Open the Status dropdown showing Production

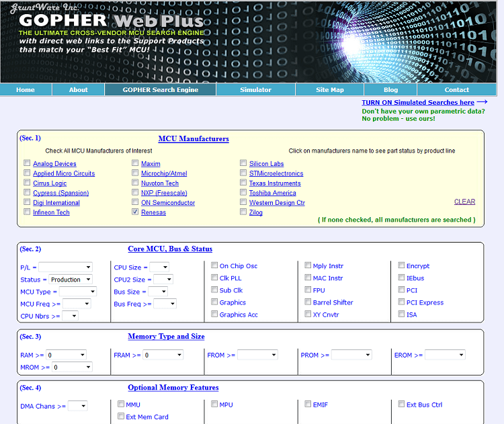click(71, 280)
